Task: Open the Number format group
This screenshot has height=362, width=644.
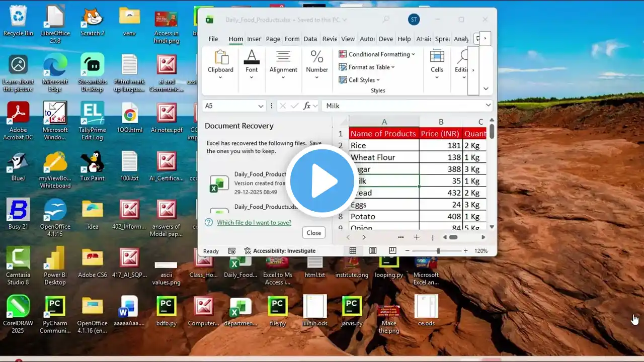Action: (317, 64)
